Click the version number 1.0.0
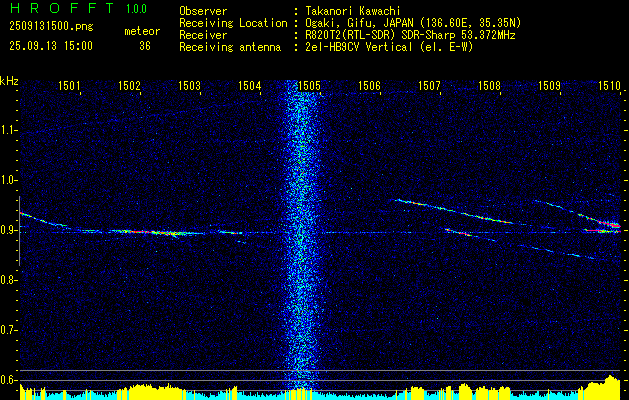Image resolution: width=629 pixels, height=400 pixels. click(136, 9)
